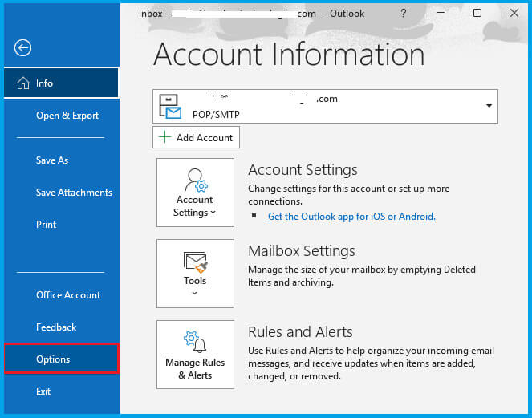Expand the Account Settings chevron
This screenshot has height=418, width=532.
[x=213, y=213]
